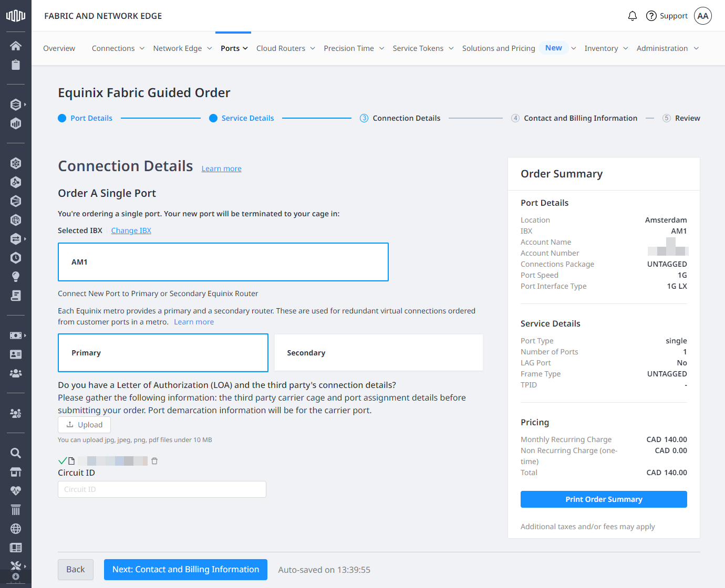Select the Secondary router option

(379, 353)
